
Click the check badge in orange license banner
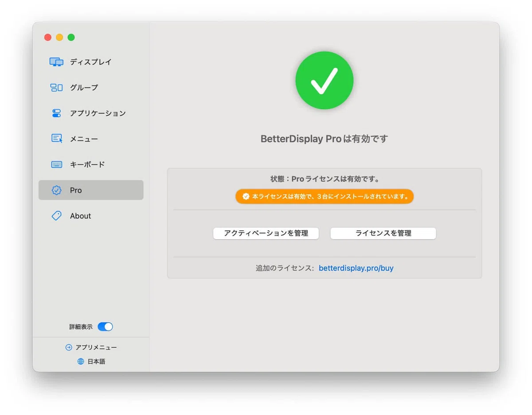(x=246, y=196)
